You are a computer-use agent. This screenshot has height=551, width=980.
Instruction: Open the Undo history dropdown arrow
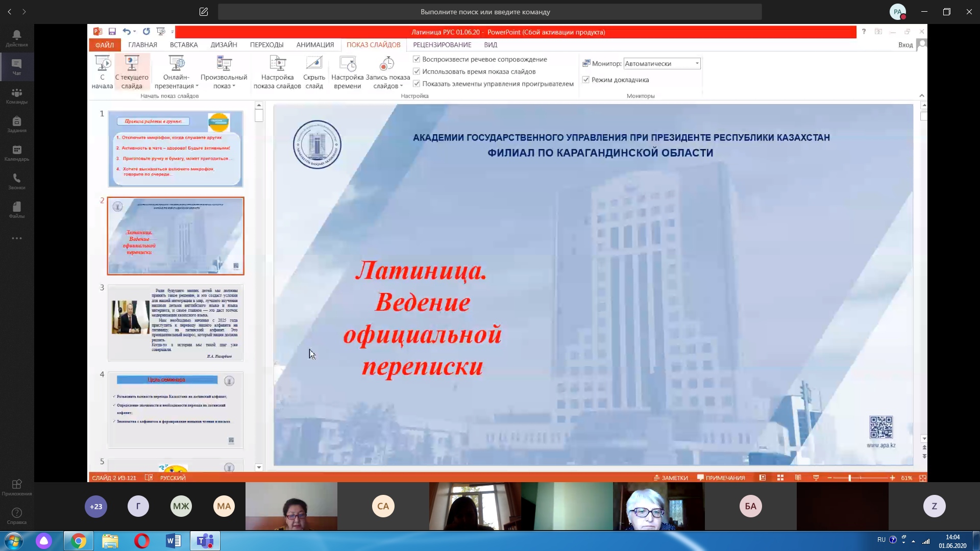[135, 32]
